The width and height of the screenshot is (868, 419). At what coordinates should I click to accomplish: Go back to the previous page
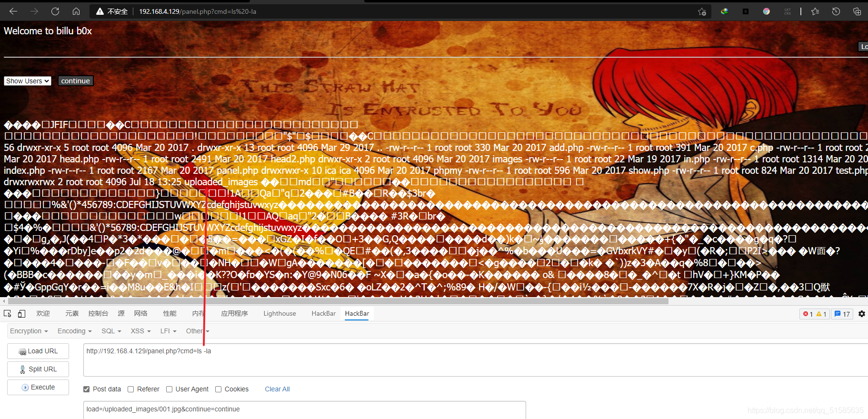pyautogui.click(x=13, y=11)
